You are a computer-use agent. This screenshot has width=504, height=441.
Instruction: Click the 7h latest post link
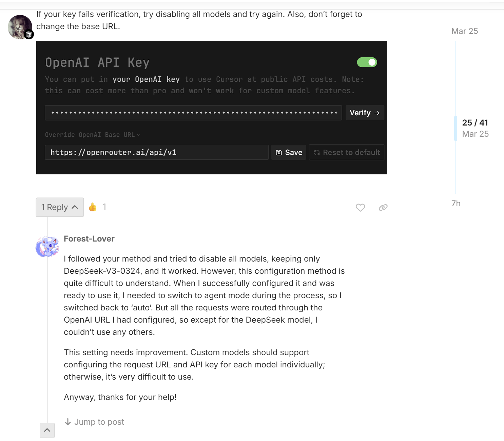point(456,204)
